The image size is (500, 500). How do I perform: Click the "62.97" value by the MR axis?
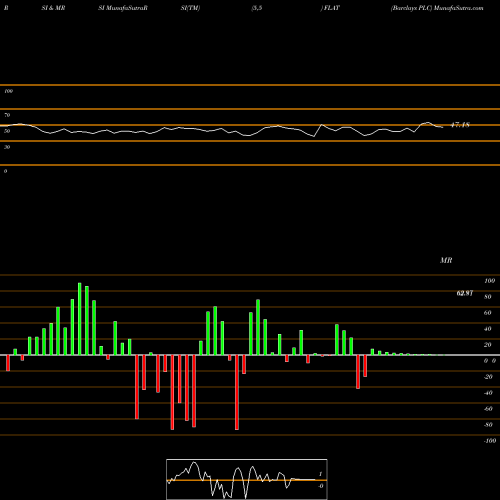coord(465,293)
